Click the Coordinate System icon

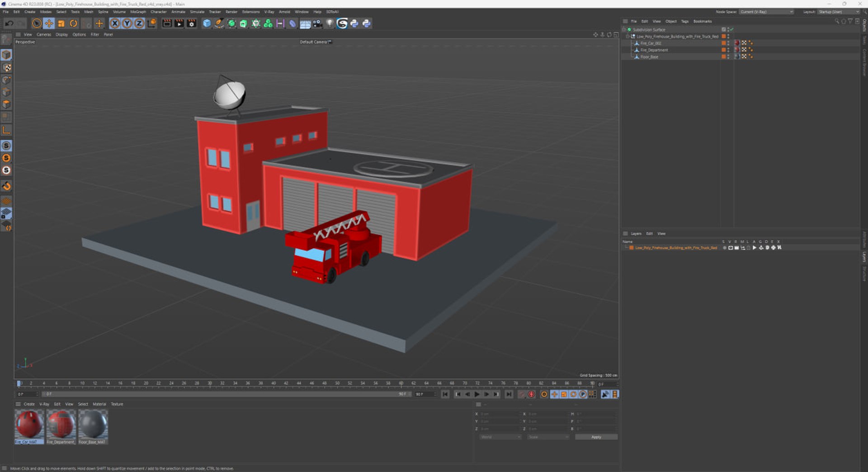[152, 24]
